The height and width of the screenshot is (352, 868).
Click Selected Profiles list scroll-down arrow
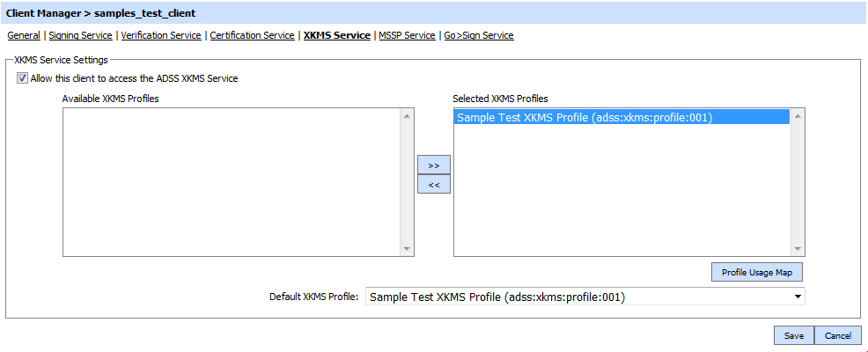[798, 249]
